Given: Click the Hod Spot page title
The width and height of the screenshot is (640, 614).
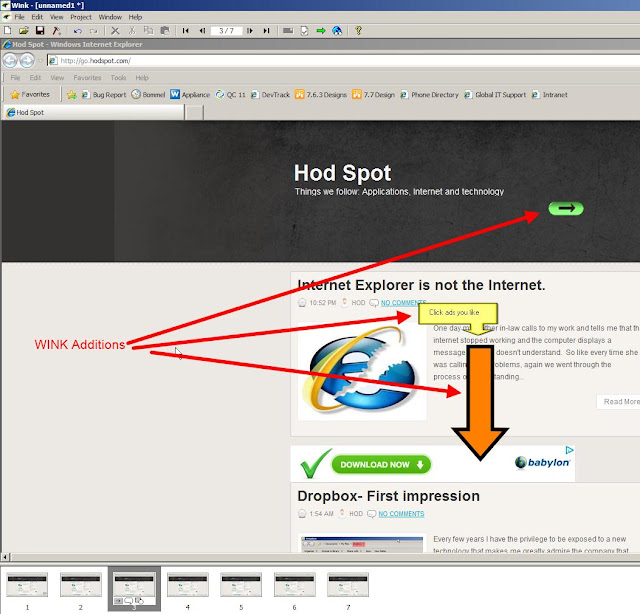Looking at the screenshot, I should coord(342,173).
